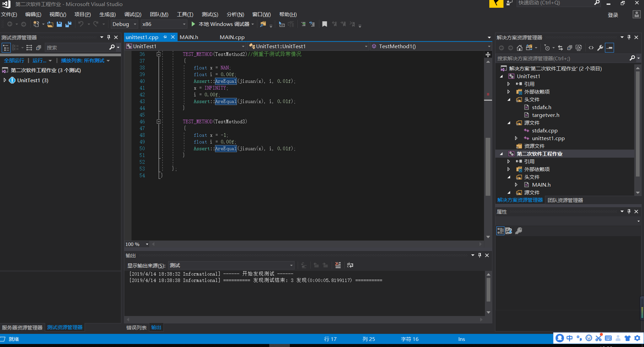Click the Test Explorer 搜索 field
Image resolution: width=644 pixels, height=347 pixels.
(76, 48)
